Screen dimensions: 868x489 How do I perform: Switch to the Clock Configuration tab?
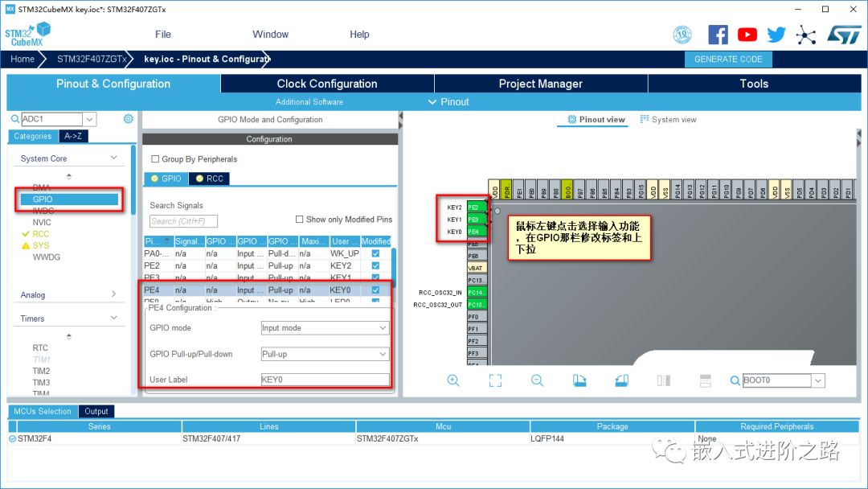click(x=327, y=84)
